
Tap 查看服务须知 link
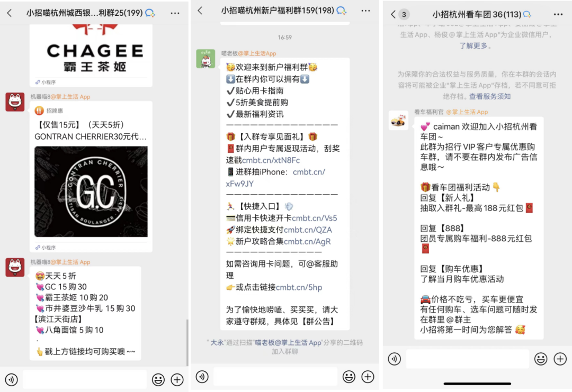point(490,96)
